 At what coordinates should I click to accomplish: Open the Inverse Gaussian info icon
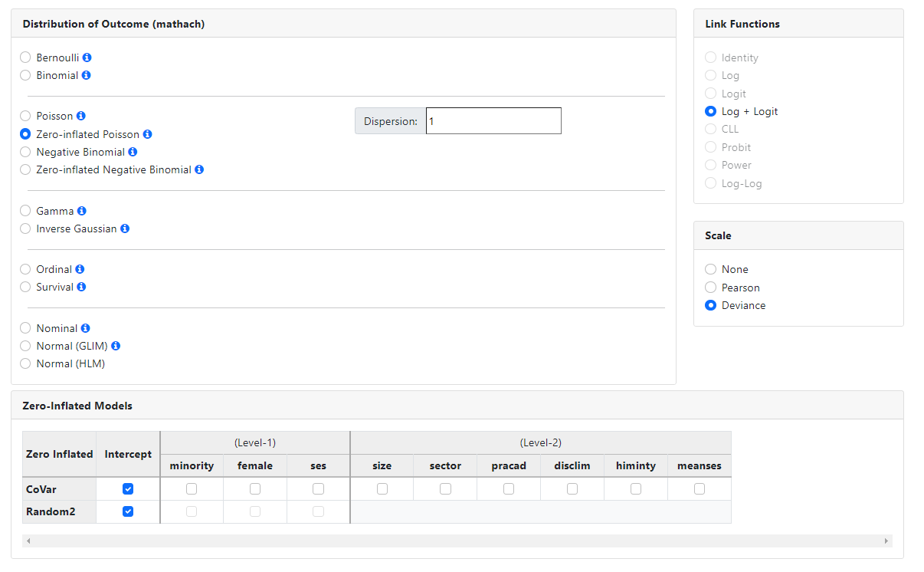125,228
